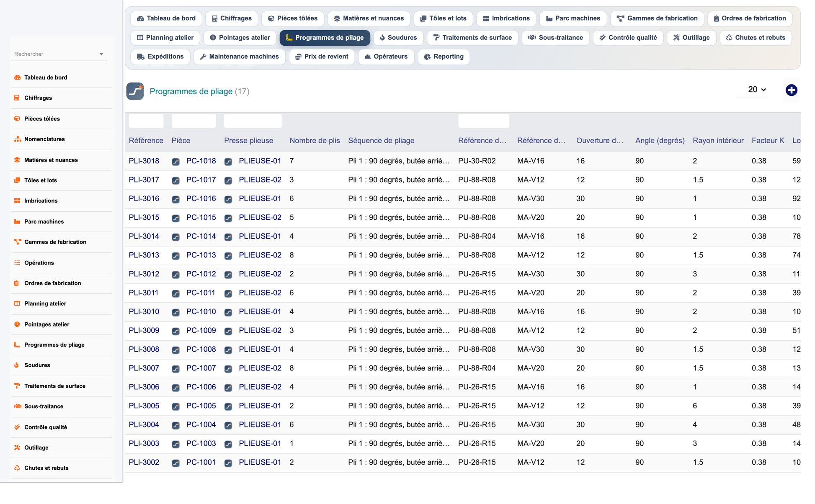This screenshot has height=504, width=815.
Task: Open bending program PLI-3002 link
Action: 144,462
